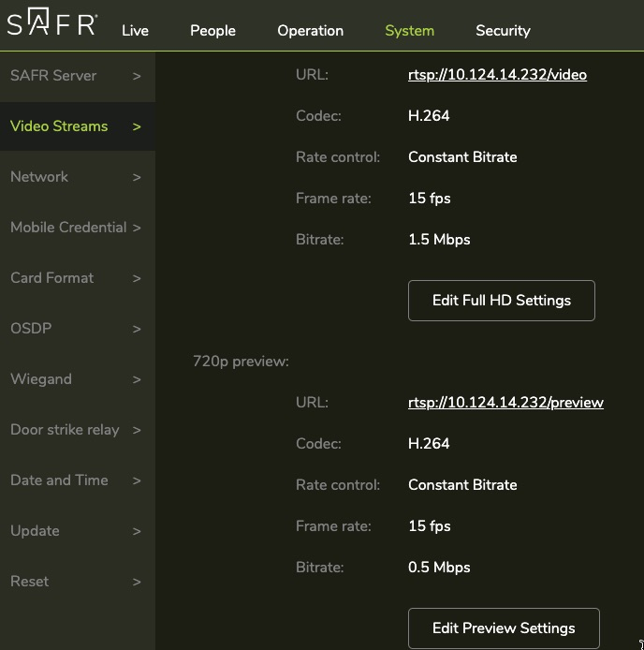Switch to the People tab

[212, 30]
